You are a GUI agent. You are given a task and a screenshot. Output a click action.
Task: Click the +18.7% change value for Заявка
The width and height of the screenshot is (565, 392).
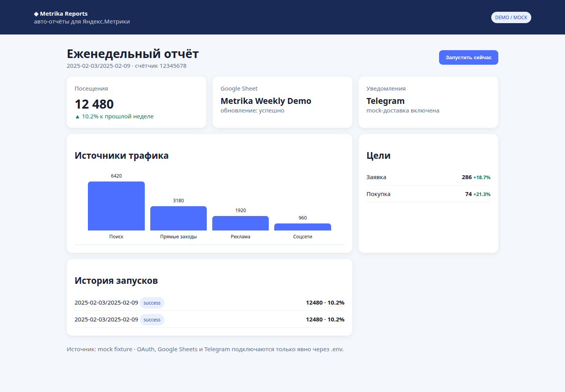click(482, 178)
